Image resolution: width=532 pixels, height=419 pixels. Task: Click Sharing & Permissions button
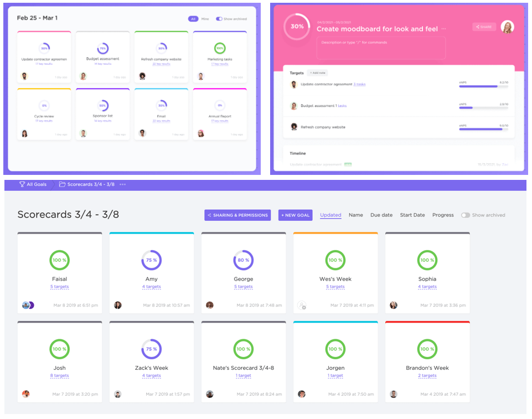(x=237, y=215)
